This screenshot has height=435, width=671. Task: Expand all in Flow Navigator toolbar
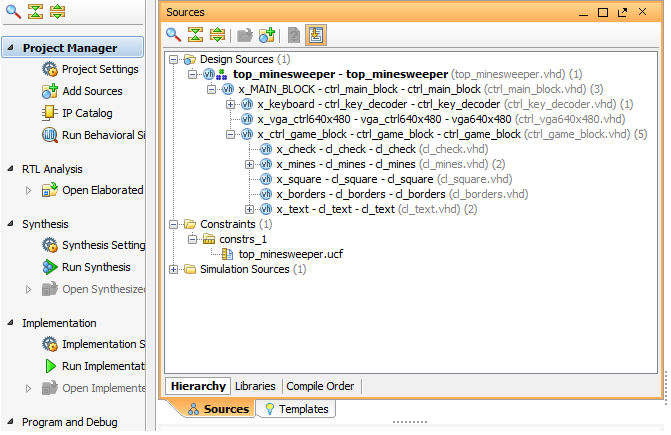pos(57,11)
